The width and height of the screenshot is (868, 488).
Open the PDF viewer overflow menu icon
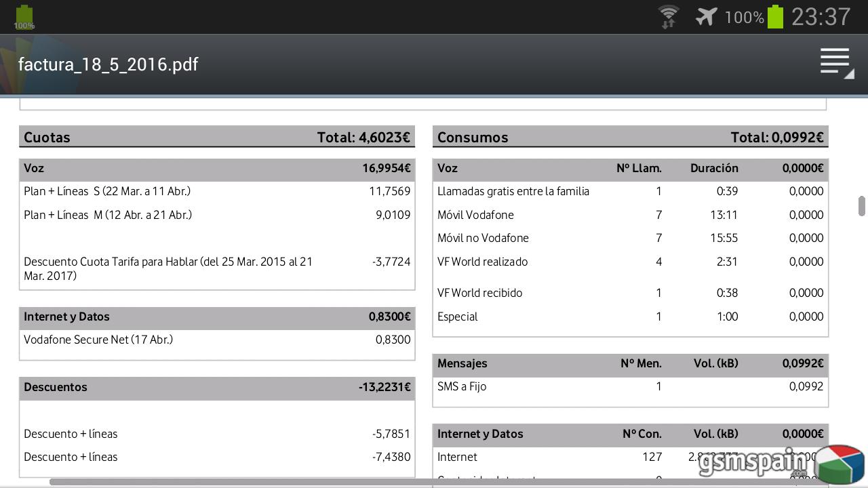[837, 63]
